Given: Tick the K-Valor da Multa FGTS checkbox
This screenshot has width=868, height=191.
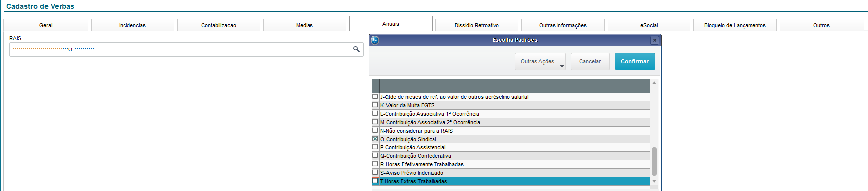Looking at the screenshot, I should (375, 105).
